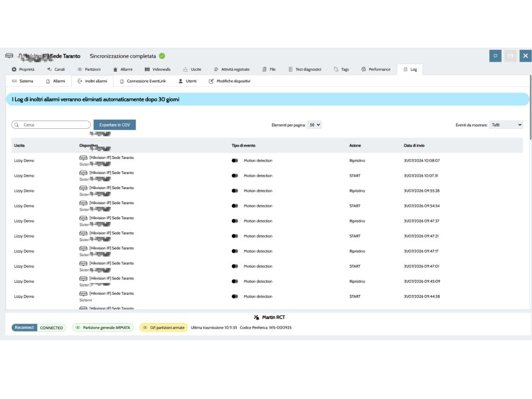Select the Attività registrate tab
532x399 pixels.
(232, 69)
